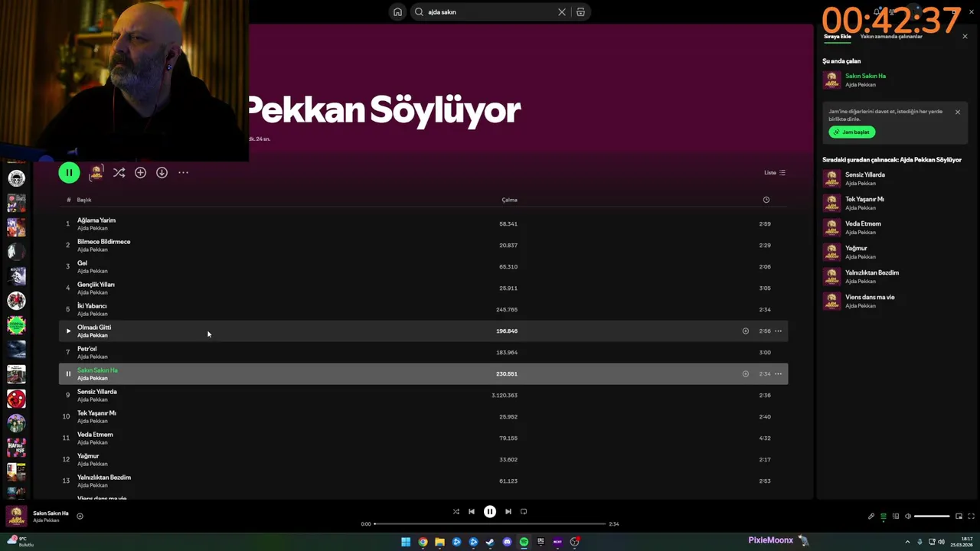The image size is (980, 551).
Task: Switch to the Sıraya Ekle tab
Action: tap(837, 37)
